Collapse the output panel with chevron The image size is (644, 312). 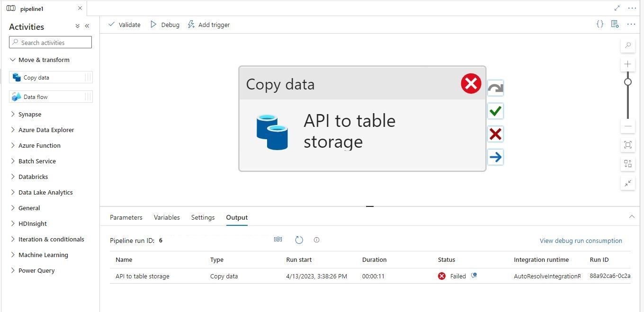(x=632, y=217)
